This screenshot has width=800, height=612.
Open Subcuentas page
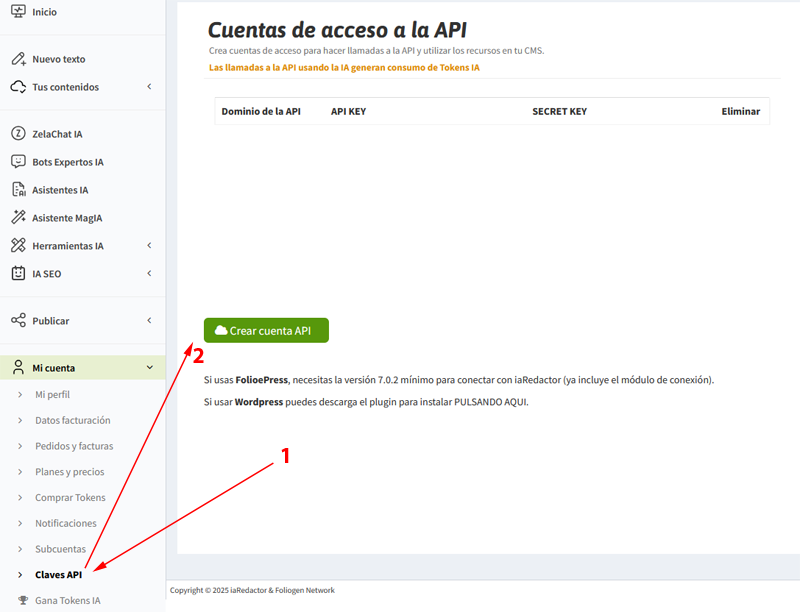(x=60, y=549)
